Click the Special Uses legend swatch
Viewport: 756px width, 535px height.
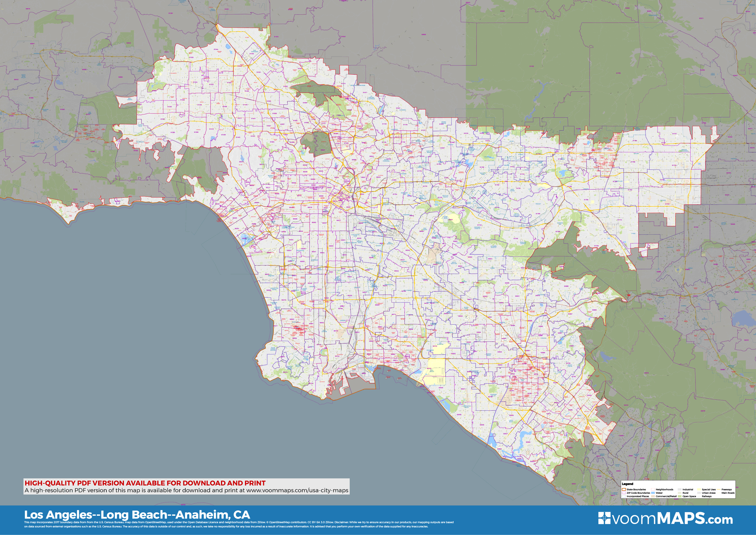click(x=699, y=489)
